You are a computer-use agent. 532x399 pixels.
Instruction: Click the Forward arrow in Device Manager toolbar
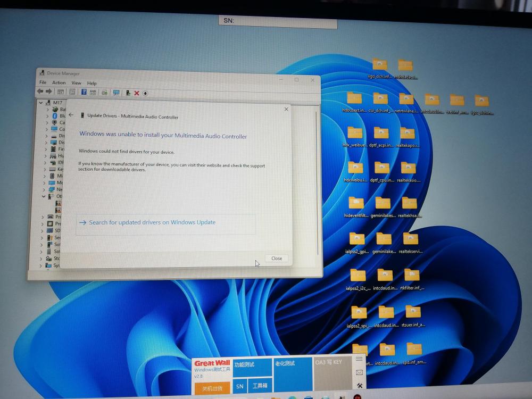(49, 92)
